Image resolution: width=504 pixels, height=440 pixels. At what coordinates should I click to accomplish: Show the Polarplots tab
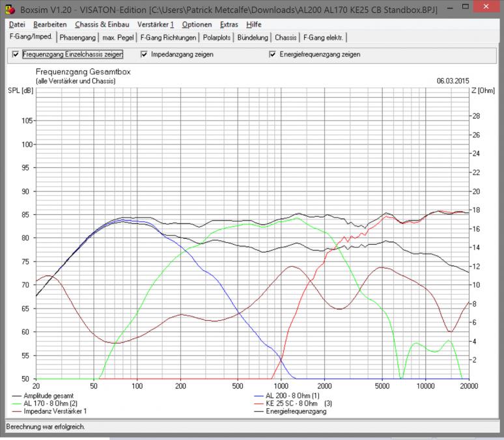tap(217, 38)
